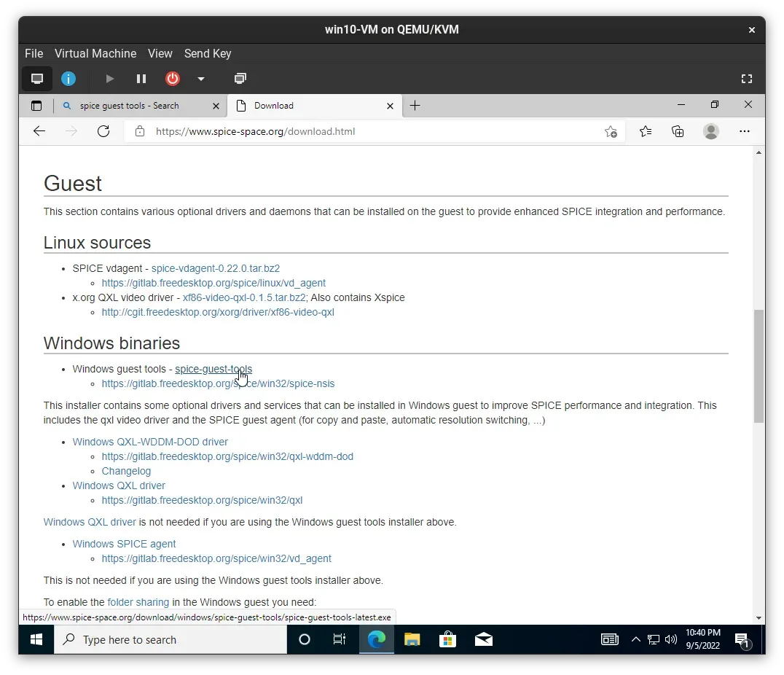View site security lock information
Screen dimensions: 784x675
[140, 132]
